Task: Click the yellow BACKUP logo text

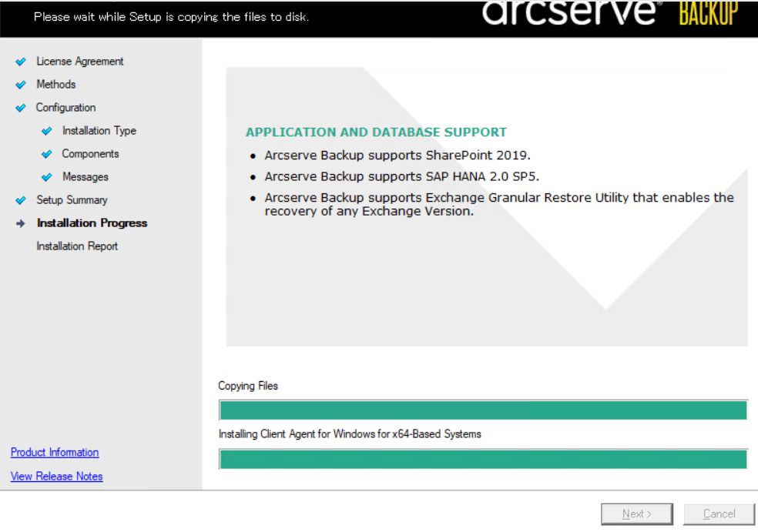Action: (x=708, y=13)
